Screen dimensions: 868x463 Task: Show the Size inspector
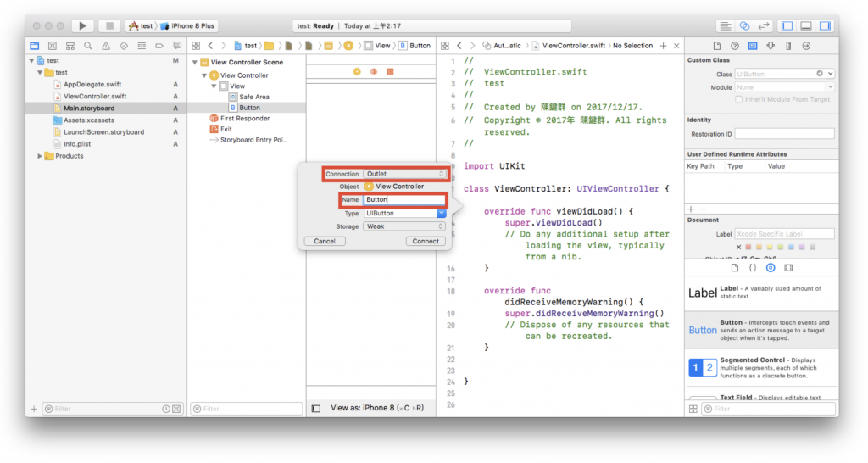click(788, 46)
